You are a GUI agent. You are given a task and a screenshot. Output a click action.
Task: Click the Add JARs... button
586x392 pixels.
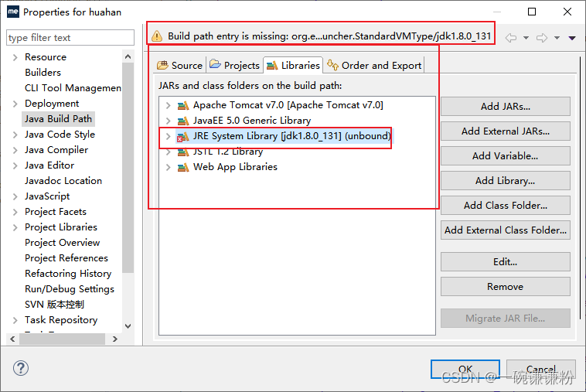(506, 107)
